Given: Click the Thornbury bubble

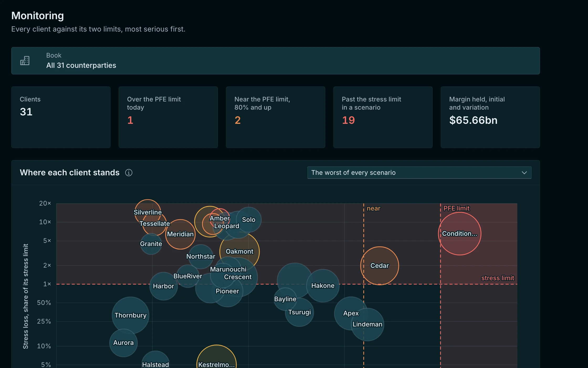Looking at the screenshot, I should tap(130, 315).
